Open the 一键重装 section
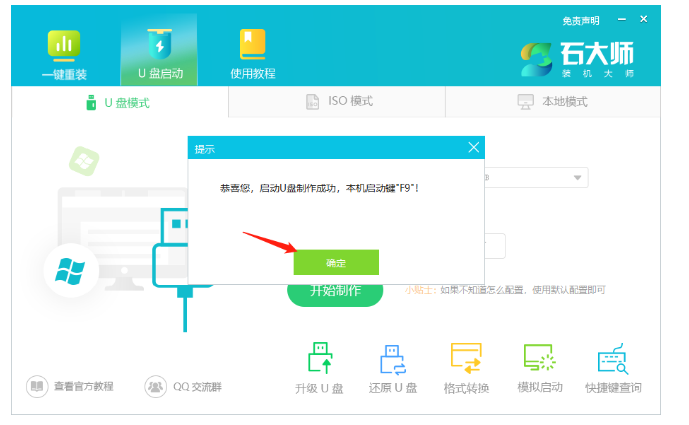 tap(64, 53)
